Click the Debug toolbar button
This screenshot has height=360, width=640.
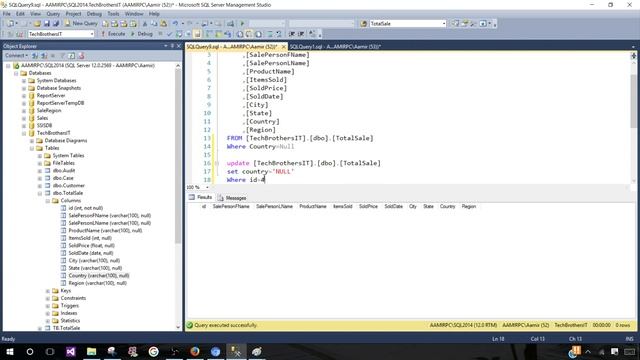(x=141, y=34)
